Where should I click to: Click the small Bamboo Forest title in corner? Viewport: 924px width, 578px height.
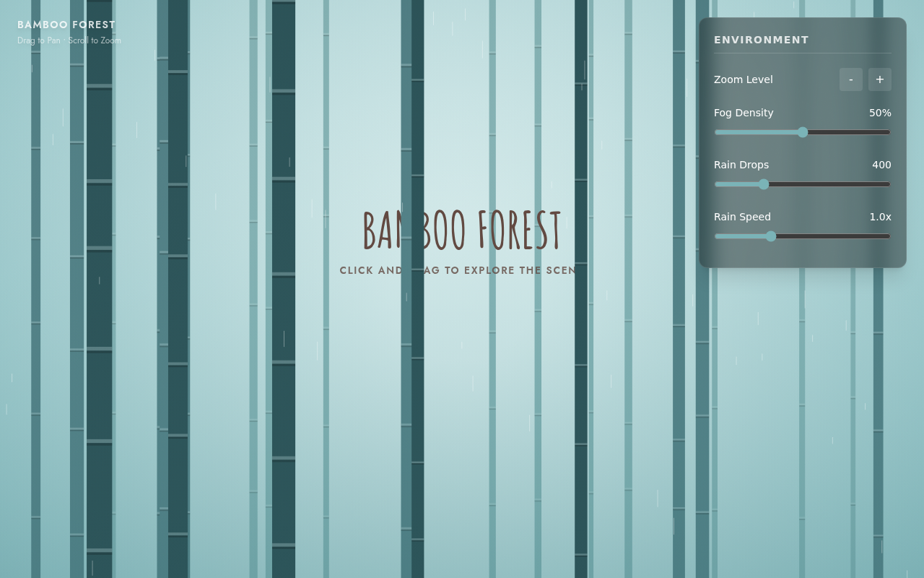pyautogui.click(x=66, y=25)
